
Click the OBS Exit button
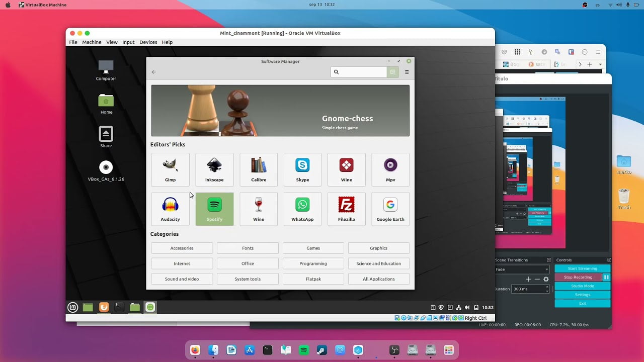[582, 303]
